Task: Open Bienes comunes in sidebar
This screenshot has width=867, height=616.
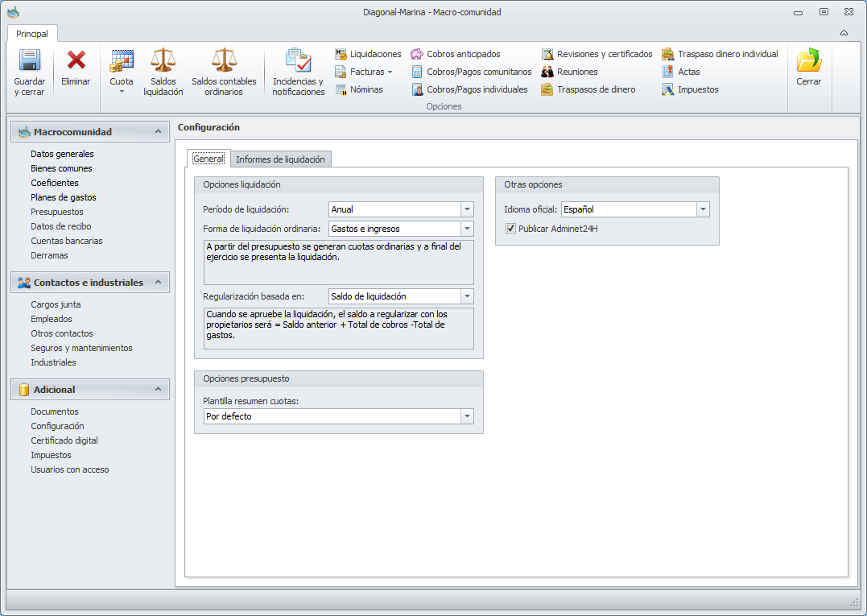Action: click(61, 168)
